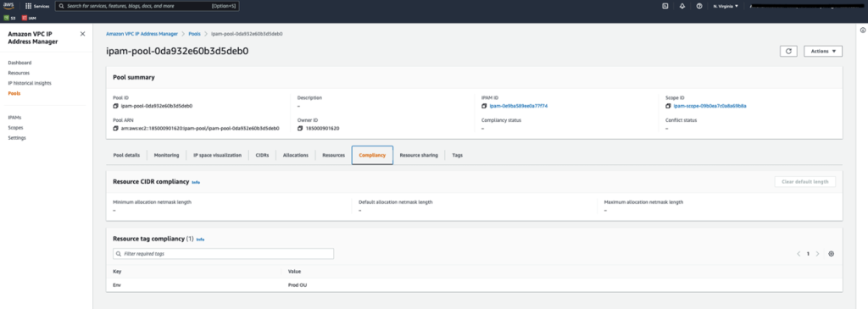Click the Clear default length button
Viewport: 868px width, 309px height.
[805, 182]
